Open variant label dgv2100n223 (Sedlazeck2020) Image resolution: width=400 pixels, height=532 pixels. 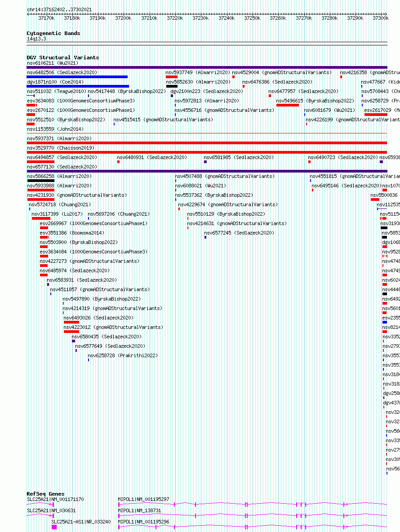point(207,92)
